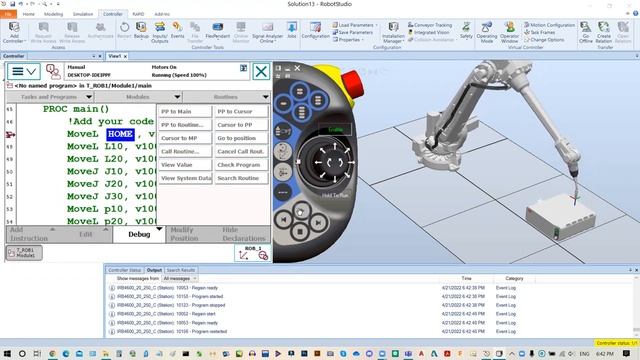Open the Safety tool
Image resolution: width=640 pixels, height=360 pixels.
pos(466,31)
